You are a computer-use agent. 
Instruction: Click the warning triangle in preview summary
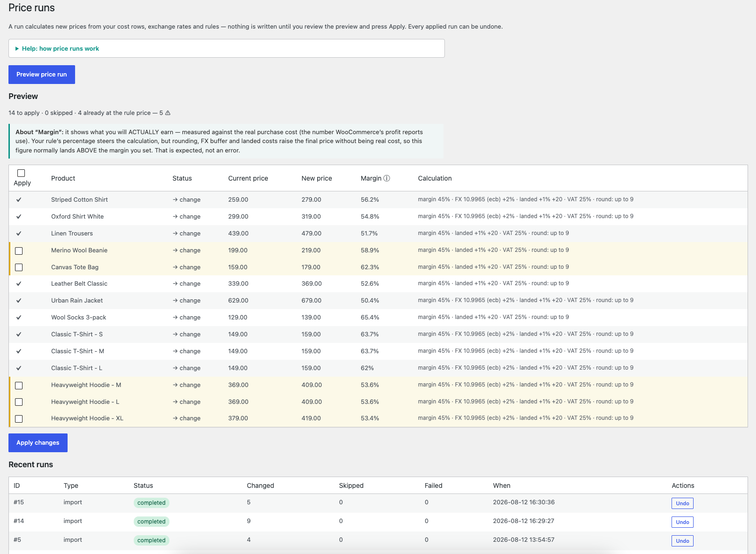coord(168,113)
